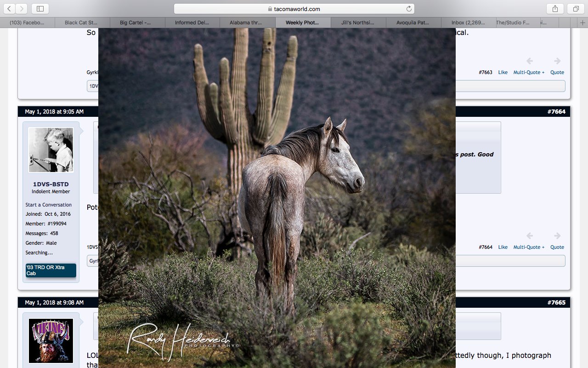This screenshot has width=588, height=368.
Task: Go back with Safari's back arrow
Action: click(10, 9)
